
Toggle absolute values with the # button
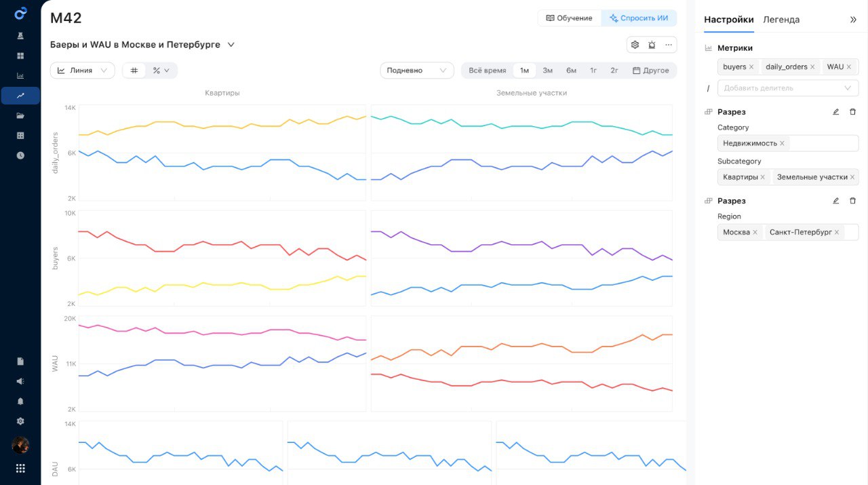pos(134,71)
